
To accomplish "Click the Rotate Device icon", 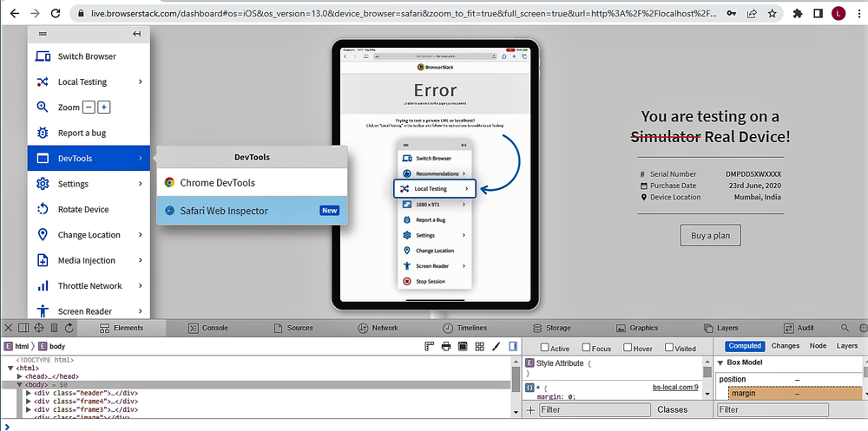I will point(42,209).
